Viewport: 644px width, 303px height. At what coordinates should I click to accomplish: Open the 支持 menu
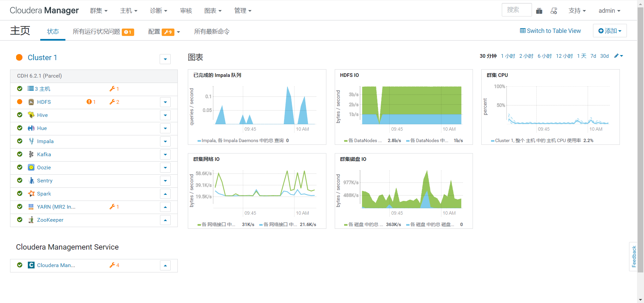[x=577, y=11]
